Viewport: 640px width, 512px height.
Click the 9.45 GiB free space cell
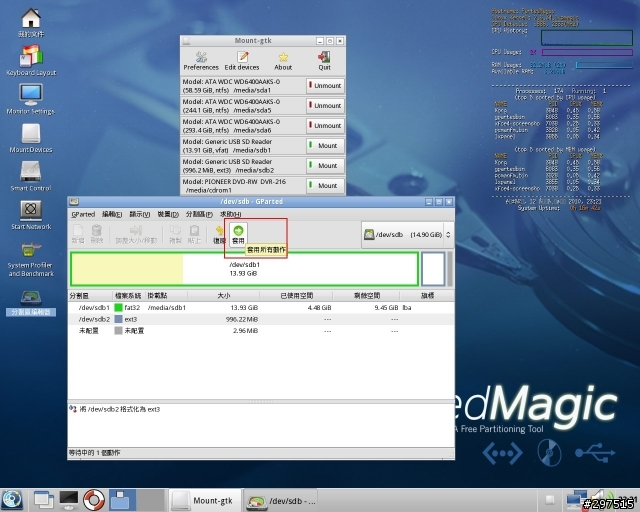[x=386, y=307]
